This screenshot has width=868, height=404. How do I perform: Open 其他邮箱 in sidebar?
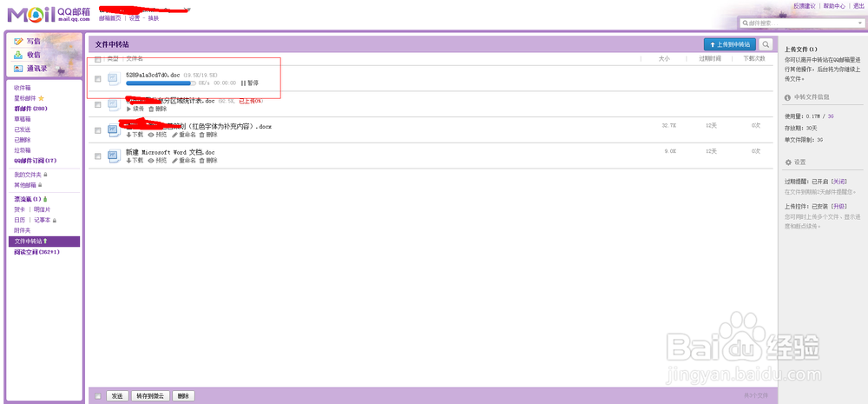[25, 185]
